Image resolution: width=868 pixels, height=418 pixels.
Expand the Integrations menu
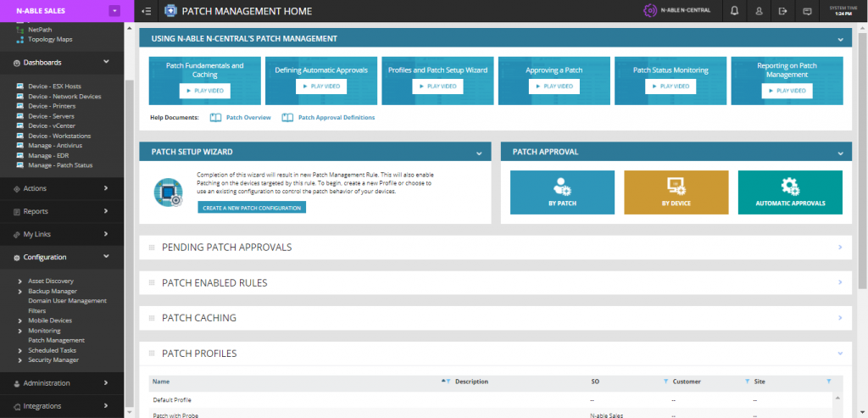[106, 406]
